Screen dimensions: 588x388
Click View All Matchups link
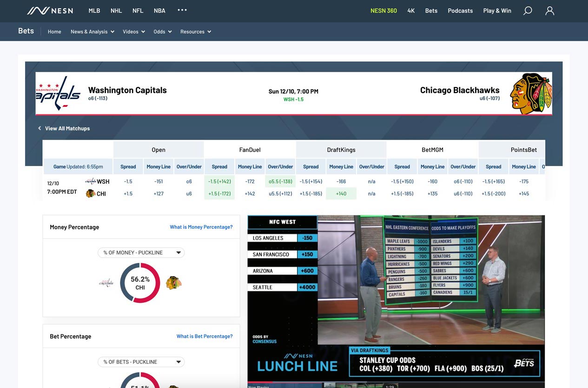[67, 128]
